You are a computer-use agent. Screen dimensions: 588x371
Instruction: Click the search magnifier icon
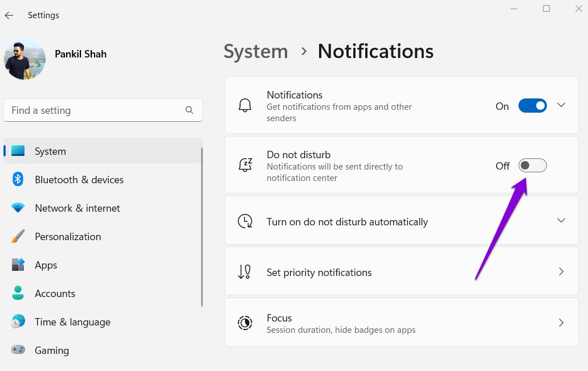coord(189,110)
